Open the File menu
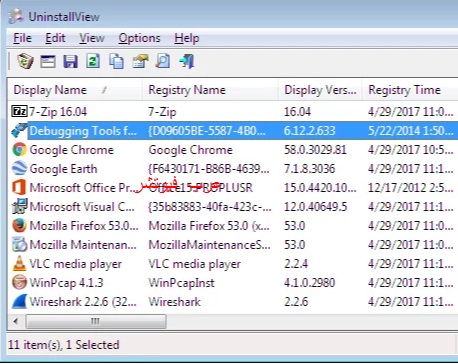This screenshot has height=364, width=458. [22, 38]
